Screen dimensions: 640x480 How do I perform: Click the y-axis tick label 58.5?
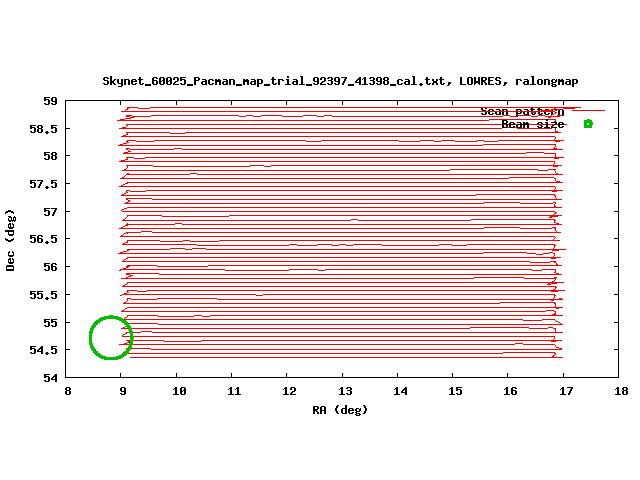[44, 129]
